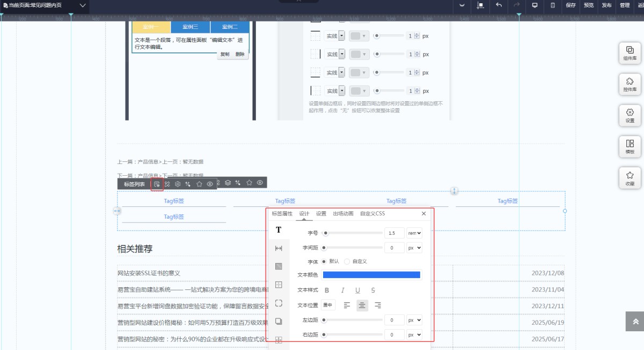Apply strikethrough text style

click(373, 290)
